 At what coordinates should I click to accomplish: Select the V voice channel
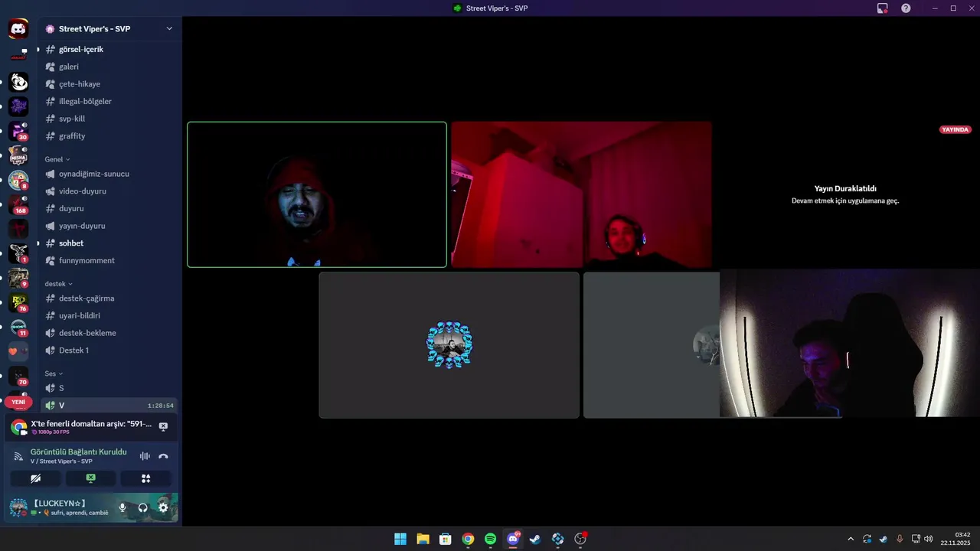(x=109, y=406)
